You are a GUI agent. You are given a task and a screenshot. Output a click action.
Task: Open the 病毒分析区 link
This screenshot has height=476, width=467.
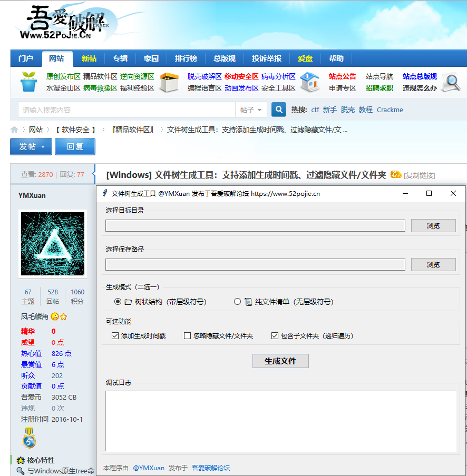[278, 76]
